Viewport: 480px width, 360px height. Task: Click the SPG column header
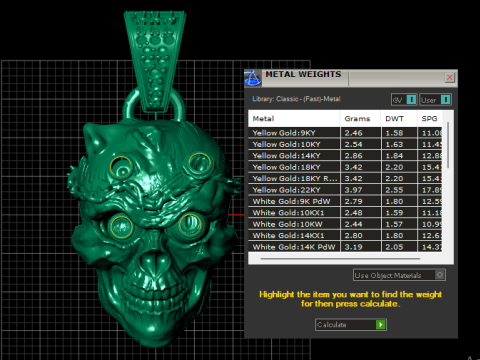point(430,119)
